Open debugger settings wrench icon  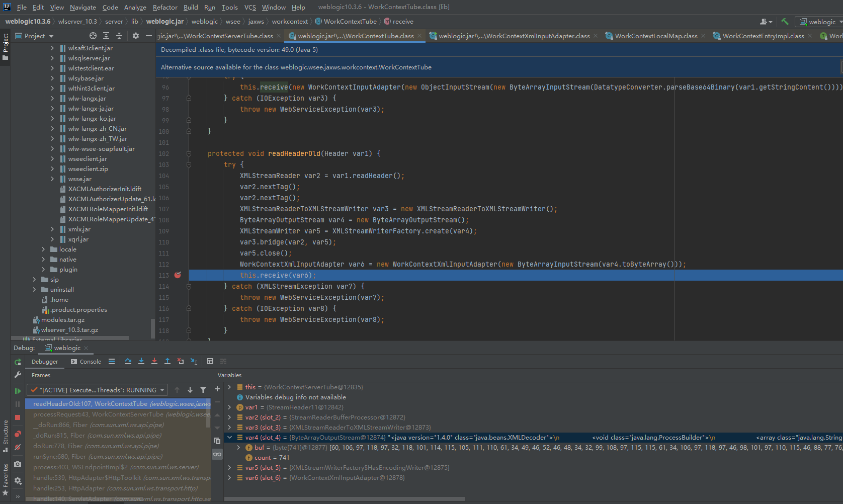18,375
